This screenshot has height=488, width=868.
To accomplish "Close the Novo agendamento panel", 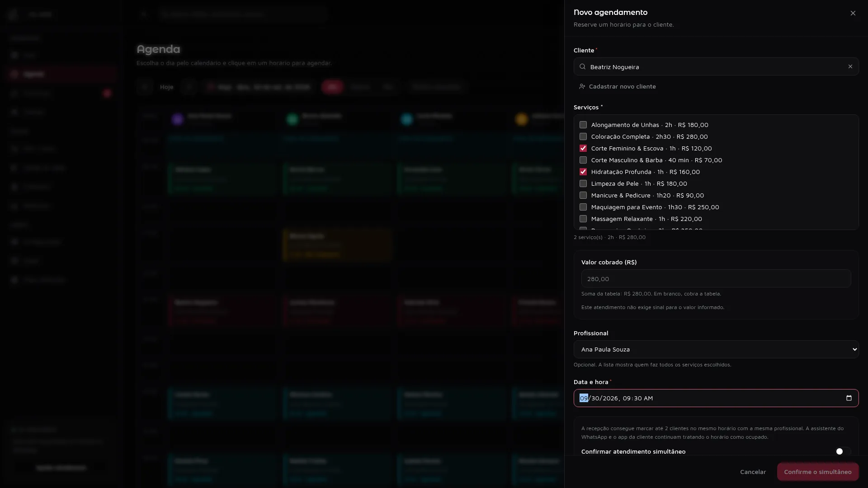I will click(x=853, y=13).
